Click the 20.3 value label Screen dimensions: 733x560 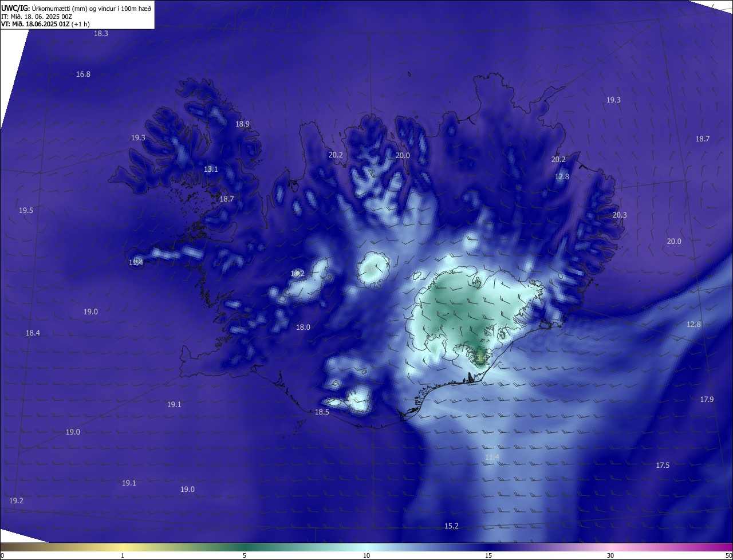tap(620, 215)
